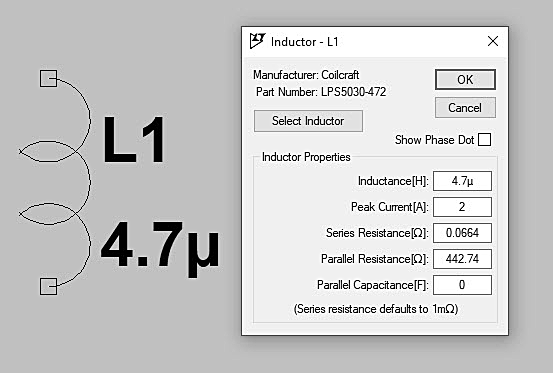The height and width of the screenshot is (373, 553).
Task: Enable the Show Phase Dot checkbox
Action: (484, 140)
